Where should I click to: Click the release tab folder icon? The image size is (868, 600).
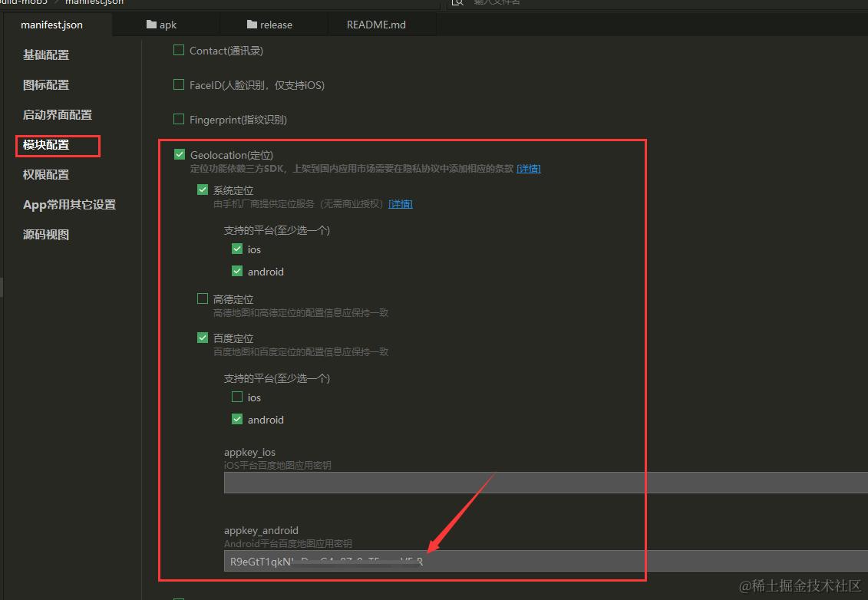pos(252,25)
